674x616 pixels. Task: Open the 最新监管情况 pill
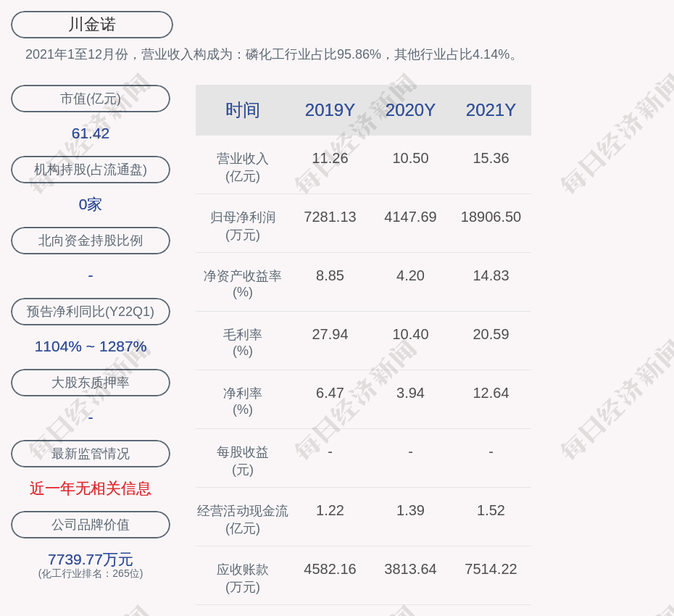pos(91,454)
